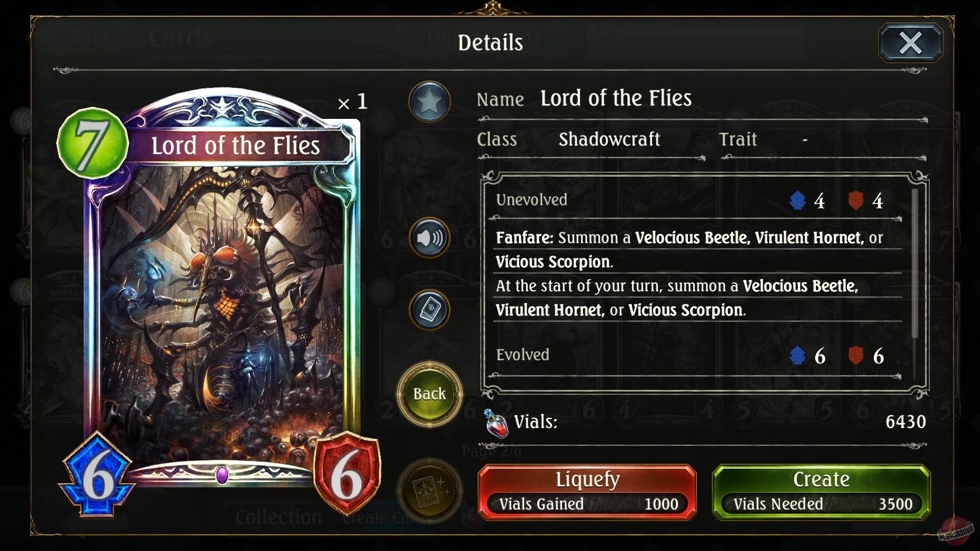Click the purple gem below card art

click(x=222, y=475)
